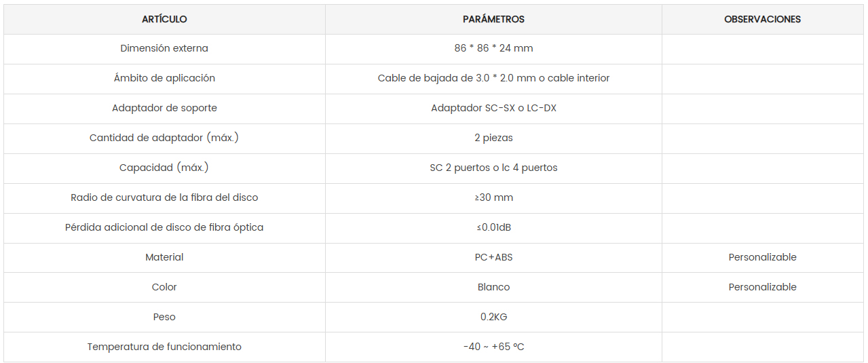Screen dimensions: 868x363
Task: Click the 0.2KG weight value
Action: [493, 318]
